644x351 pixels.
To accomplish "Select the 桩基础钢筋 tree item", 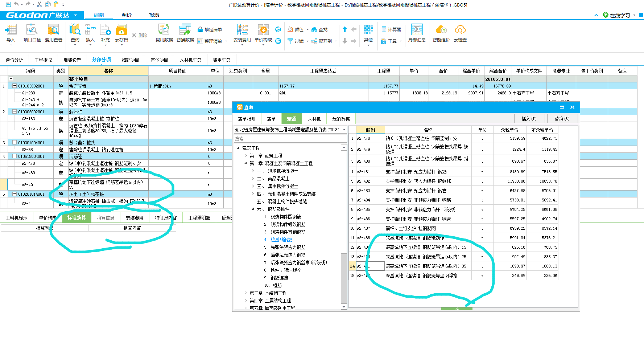I will coord(281,240).
